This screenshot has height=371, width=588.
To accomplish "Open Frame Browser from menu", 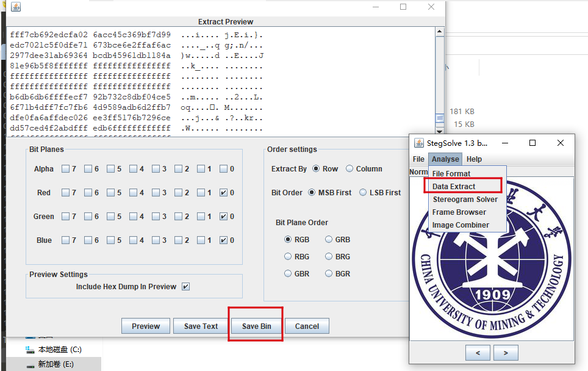I will point(467,212).
